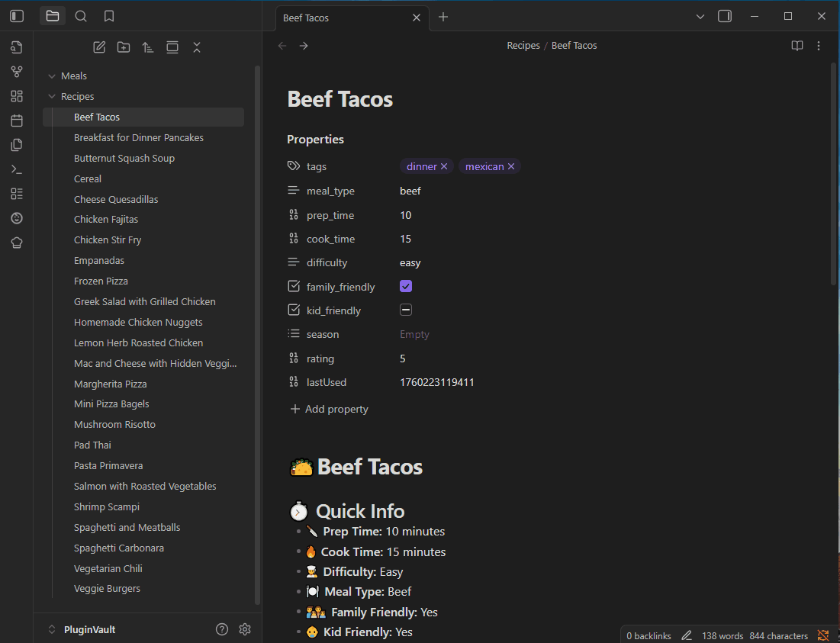Click the Empty season field

[x=414, y=334]
